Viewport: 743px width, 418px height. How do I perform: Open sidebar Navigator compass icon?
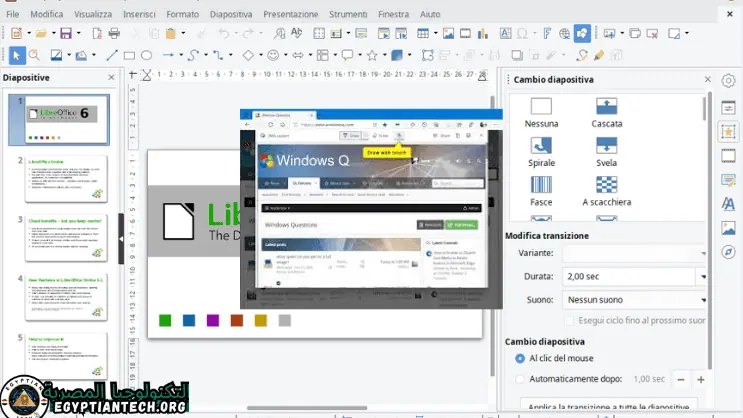tap(728, 252)
